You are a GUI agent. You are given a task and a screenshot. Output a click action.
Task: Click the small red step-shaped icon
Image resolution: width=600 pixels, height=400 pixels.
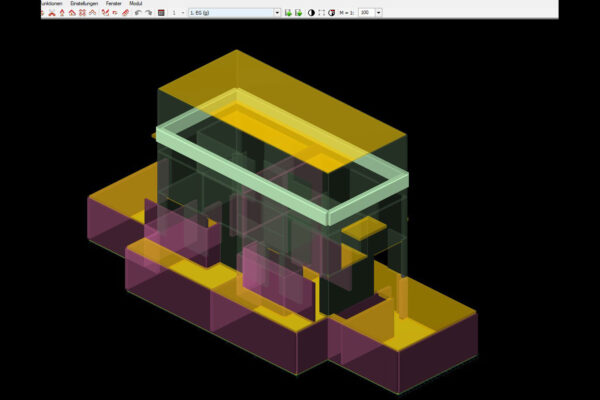tap(115, 13)
